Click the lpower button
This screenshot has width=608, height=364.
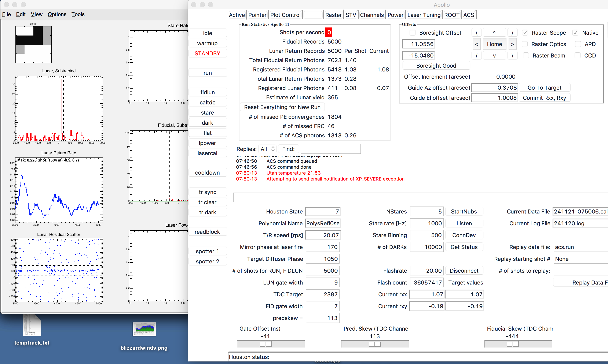tap(207, 143)
